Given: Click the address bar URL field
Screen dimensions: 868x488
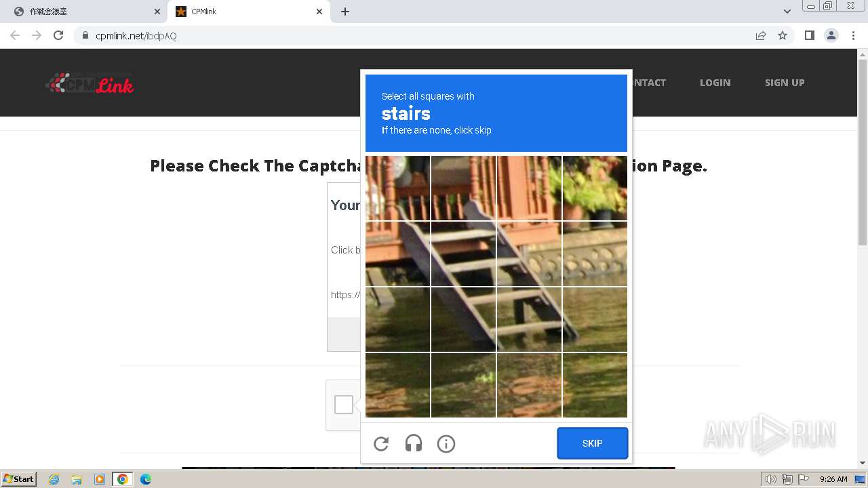Looking at the screenshot, I should tap(414, 36).
